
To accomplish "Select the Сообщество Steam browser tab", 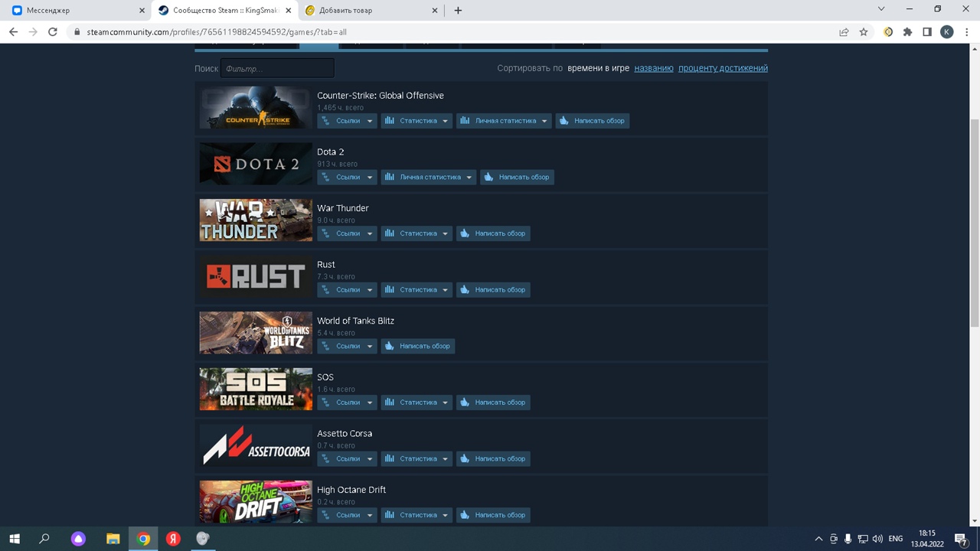I will [224, 11].
